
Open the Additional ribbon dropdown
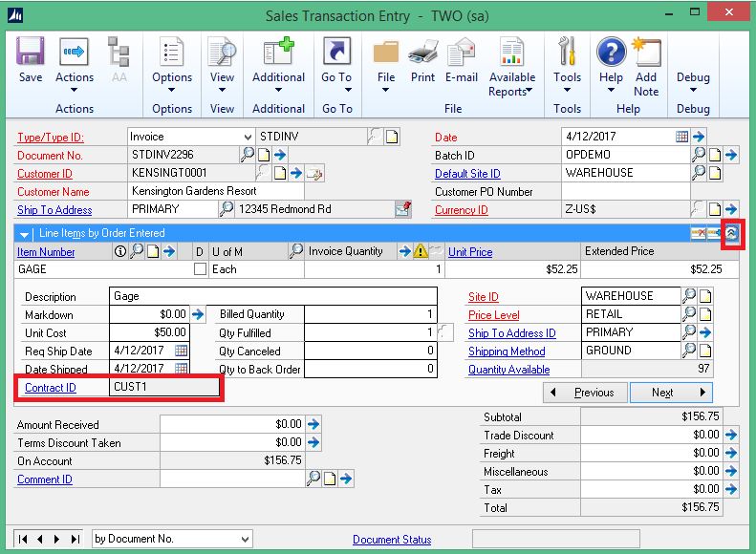point(278,63)
